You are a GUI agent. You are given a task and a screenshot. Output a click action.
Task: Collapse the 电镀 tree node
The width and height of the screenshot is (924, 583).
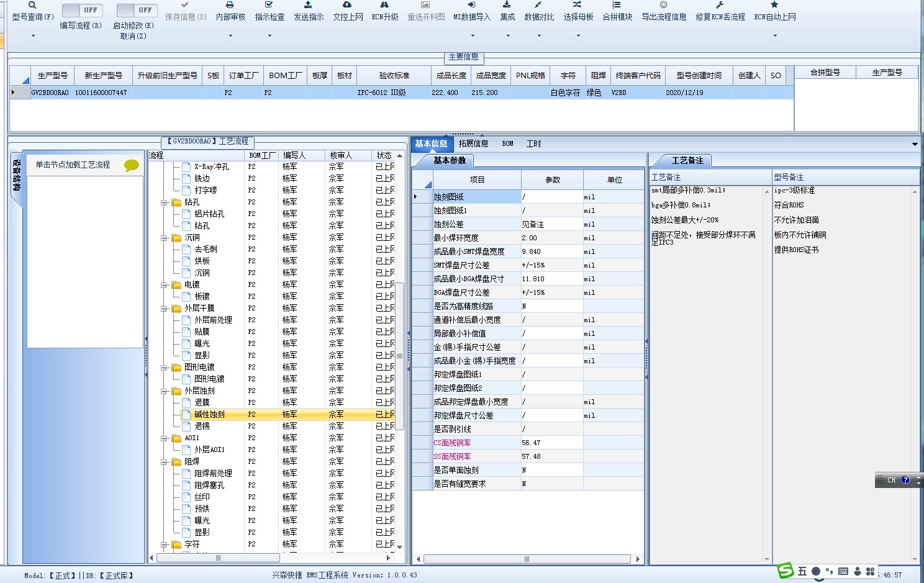[165, 285]
